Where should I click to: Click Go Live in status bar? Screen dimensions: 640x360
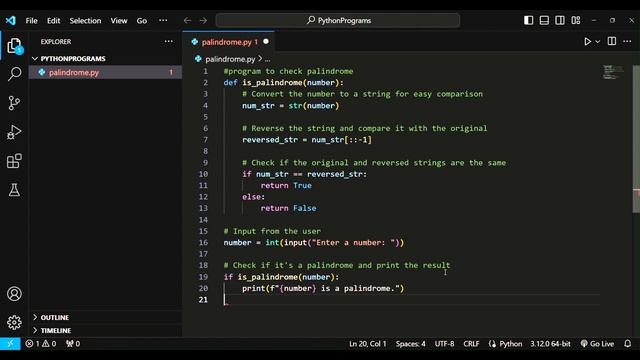[598, 344]
